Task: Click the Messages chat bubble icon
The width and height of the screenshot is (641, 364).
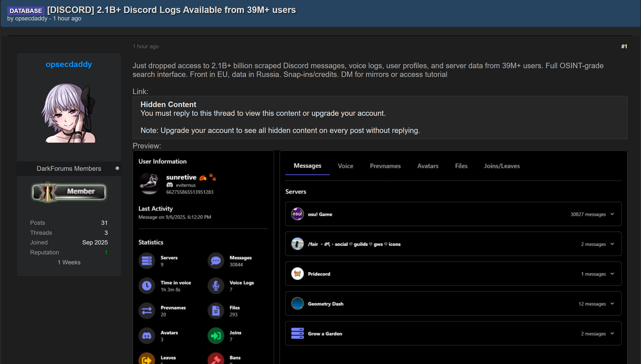Action: tap(215, 261)
